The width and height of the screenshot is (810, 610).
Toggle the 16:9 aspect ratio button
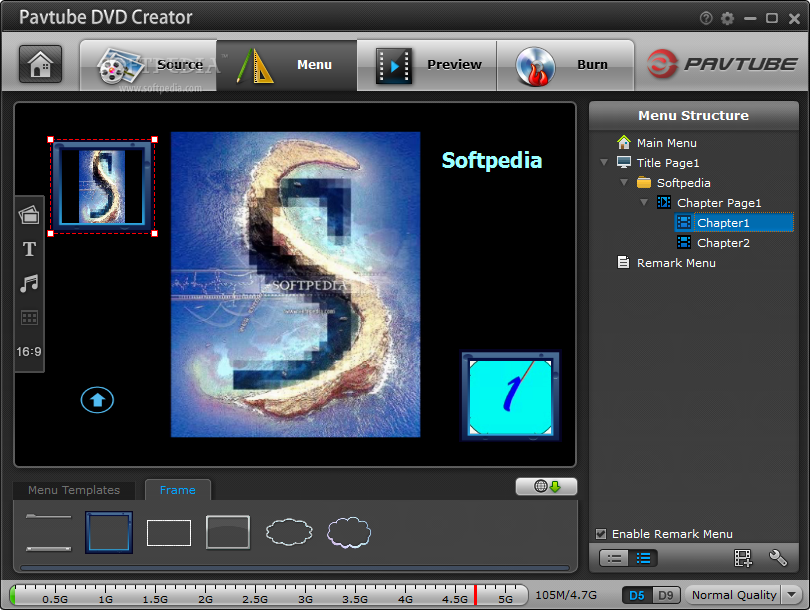pos(29,352)
